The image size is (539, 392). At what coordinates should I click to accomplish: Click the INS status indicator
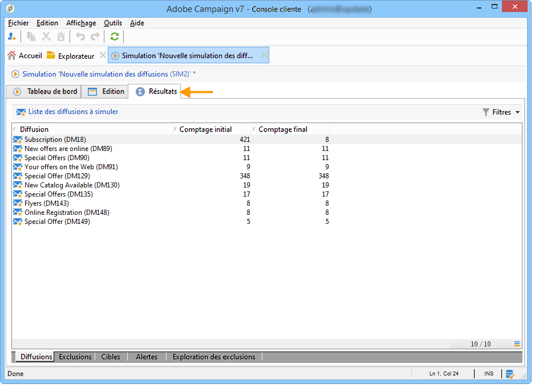(x=488, y=374)
